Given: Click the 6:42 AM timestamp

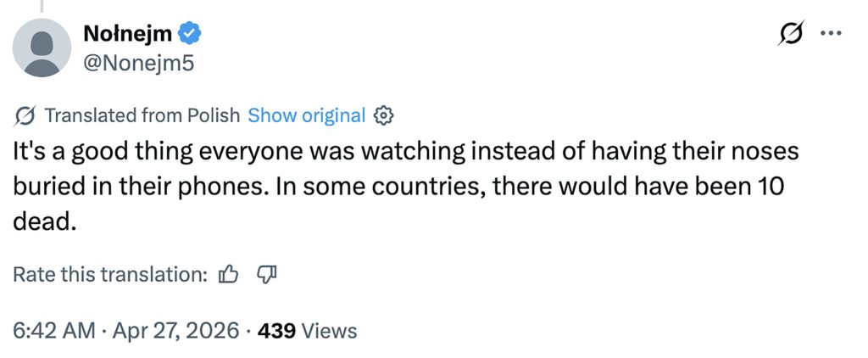Looking at the screenshot, I should coord(54,330).
